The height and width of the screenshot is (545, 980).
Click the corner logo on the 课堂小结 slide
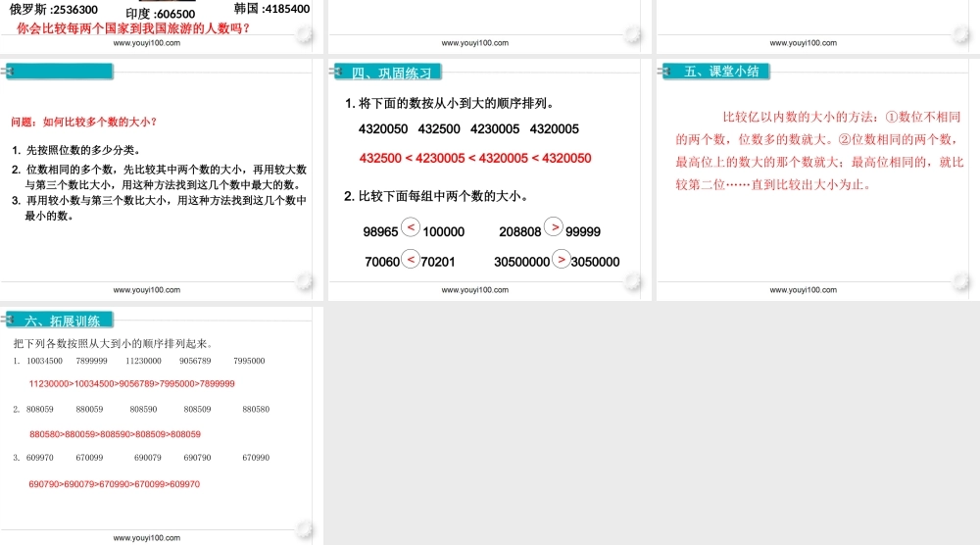(961, 283)
